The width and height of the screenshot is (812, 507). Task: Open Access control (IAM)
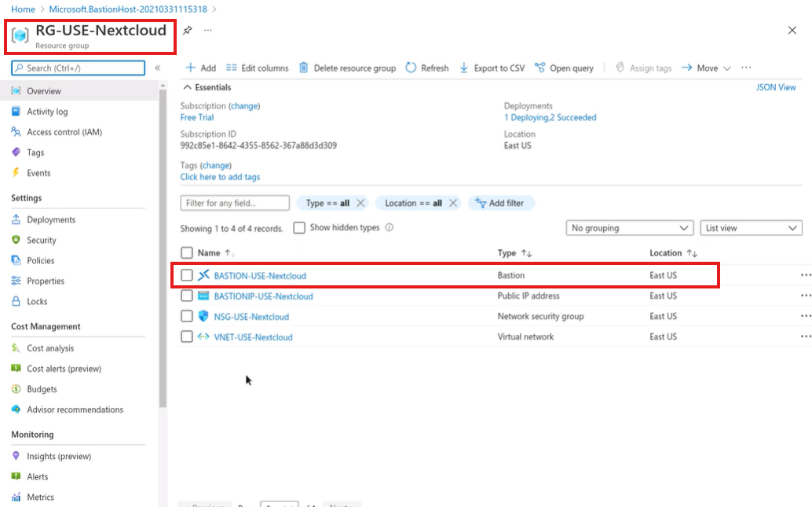pyautogui.click(x=64, y=132)
